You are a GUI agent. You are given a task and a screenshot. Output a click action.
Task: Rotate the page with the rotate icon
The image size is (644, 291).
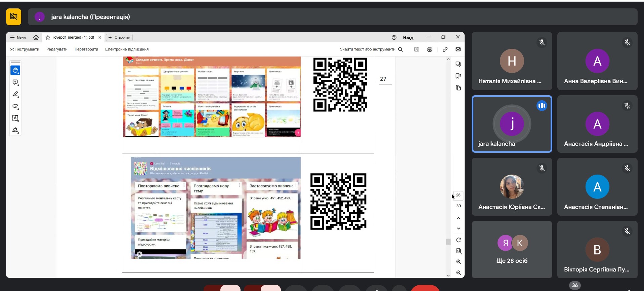[x=459, y=240]
